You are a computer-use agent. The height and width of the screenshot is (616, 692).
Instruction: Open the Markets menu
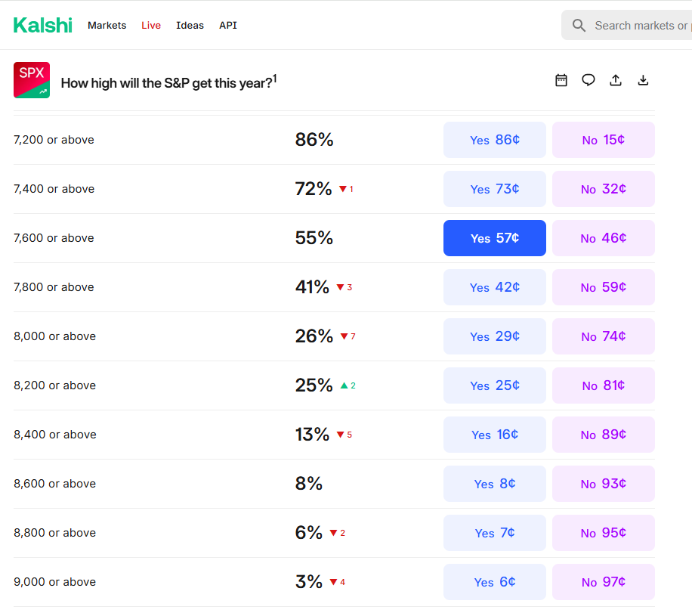pos(107,25)
